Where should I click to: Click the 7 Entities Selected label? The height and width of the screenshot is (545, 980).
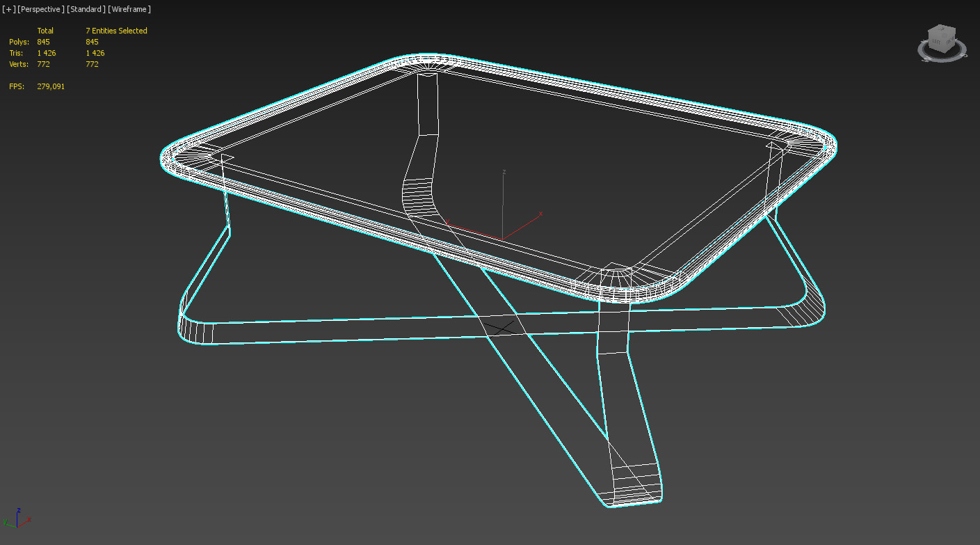click(x=115, y=31)
